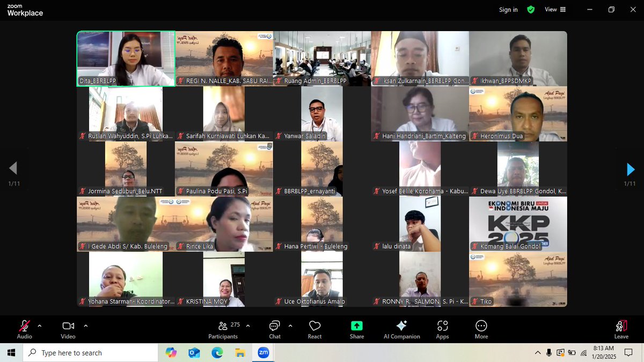Image resolution: width=644 pixels, height=362 pixels.
Task: Open Microsoft Edge from the taskbar
Action: point(217,352)
